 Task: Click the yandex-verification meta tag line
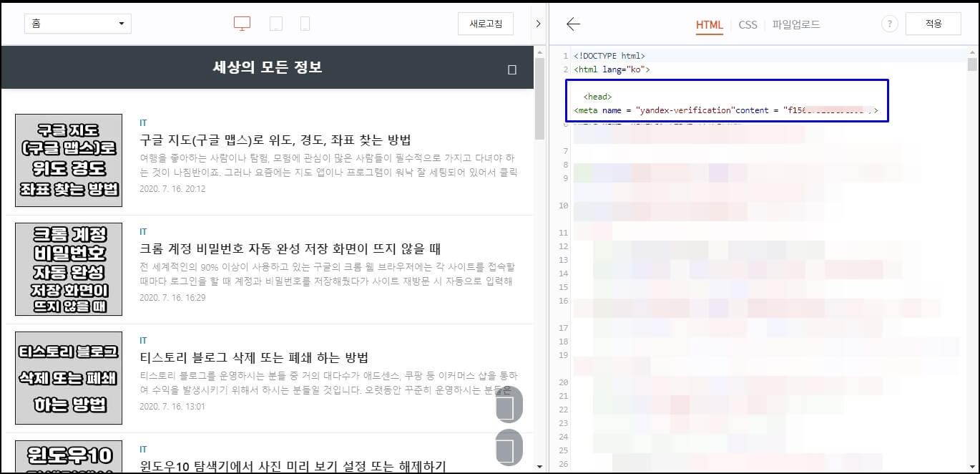coord(726,110)
